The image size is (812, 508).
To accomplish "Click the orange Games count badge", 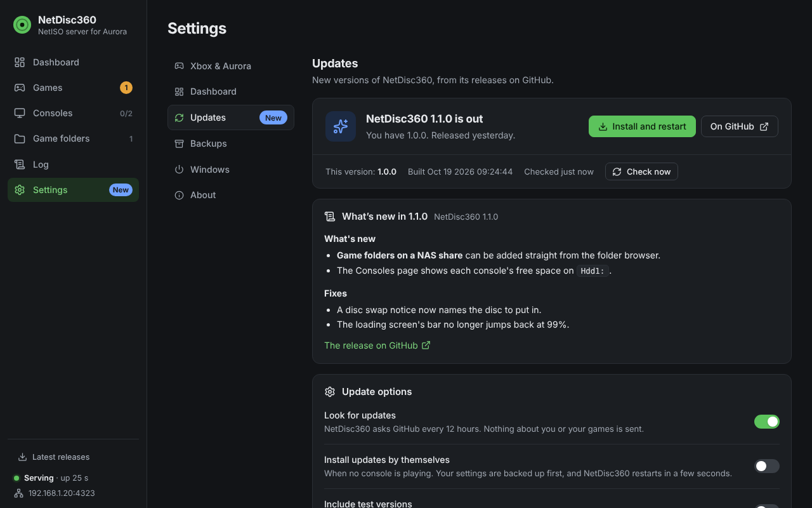I will 126,88.
